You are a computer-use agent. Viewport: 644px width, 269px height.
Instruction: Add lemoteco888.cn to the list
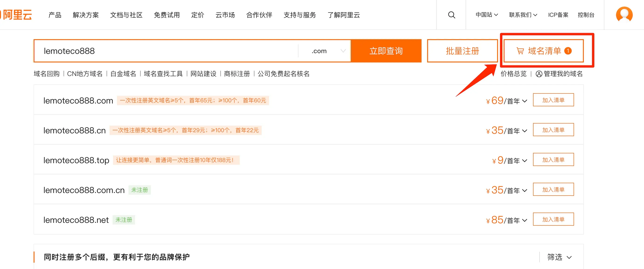click(x=553, y=130)
